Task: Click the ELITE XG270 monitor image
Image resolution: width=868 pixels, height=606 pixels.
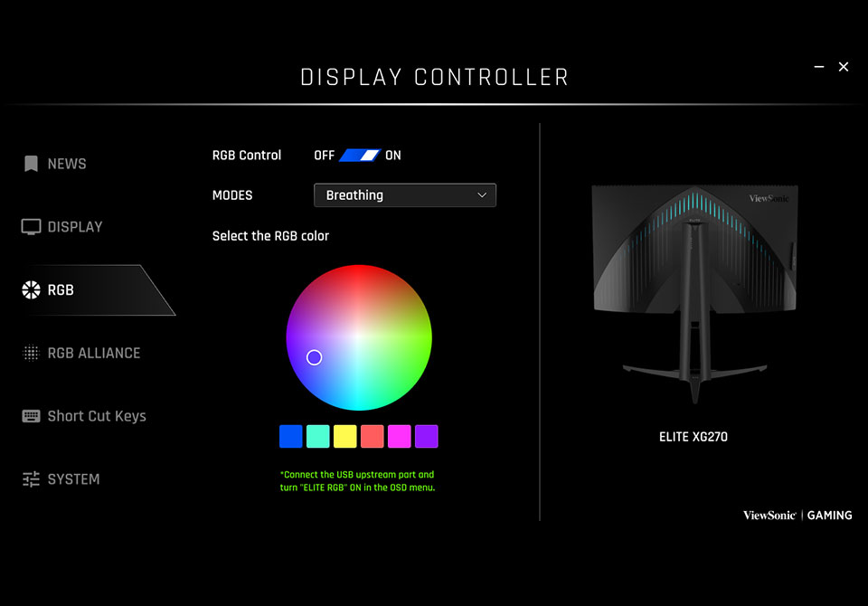Action: click(x=694, y=294)
